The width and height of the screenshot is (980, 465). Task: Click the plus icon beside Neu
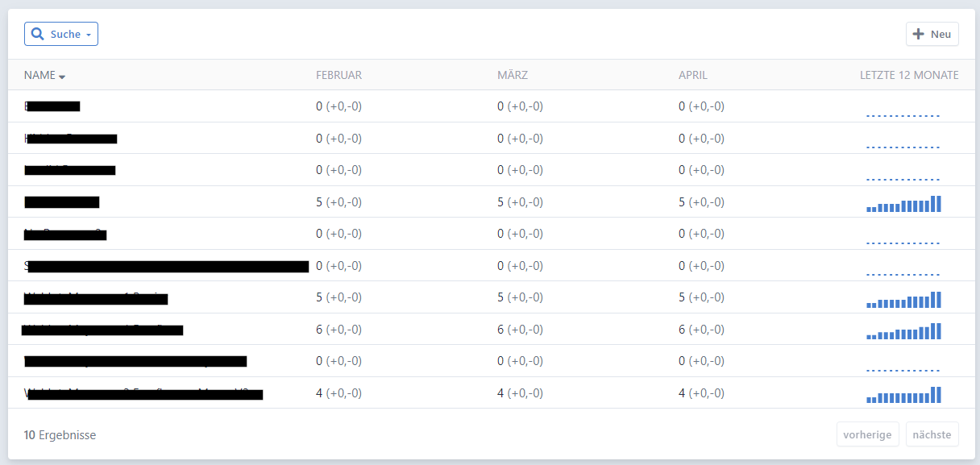(x=918, y=34)
